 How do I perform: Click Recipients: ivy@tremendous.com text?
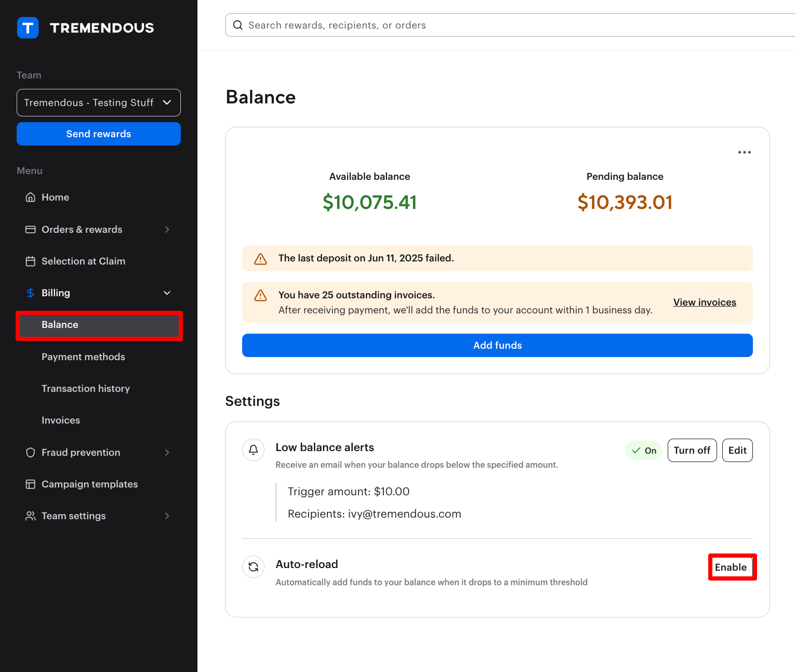pos(375,514)
